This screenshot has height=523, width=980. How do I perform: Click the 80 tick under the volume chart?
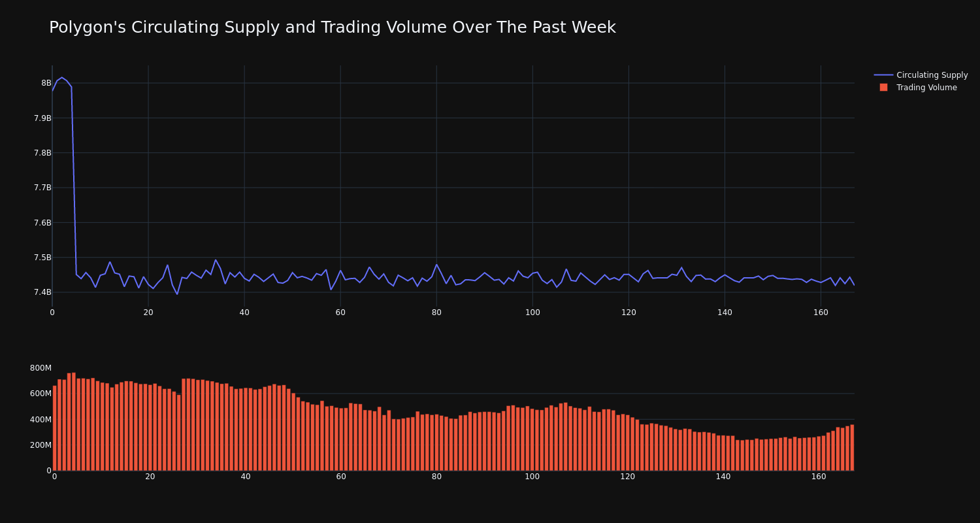click(436, 477)
